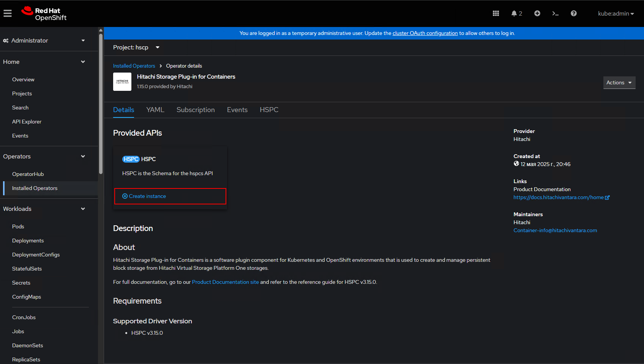Go to Overview in sidebar

23,79
